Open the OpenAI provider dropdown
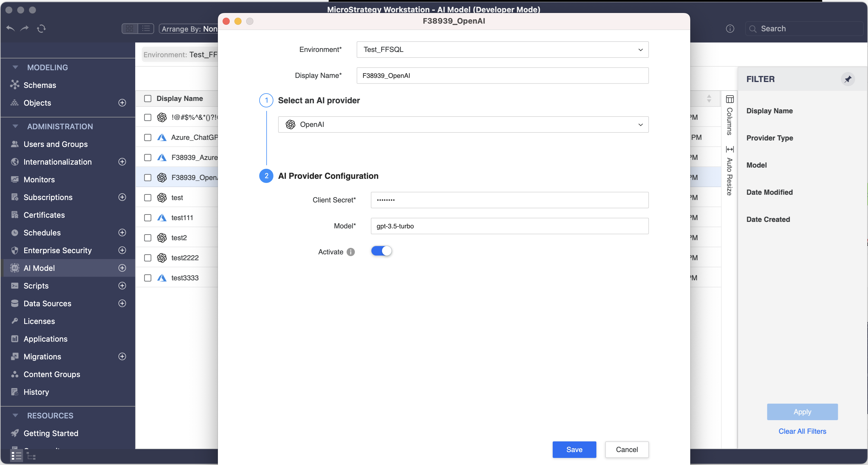This screenshot has height=465, width=868. (463, 125)
